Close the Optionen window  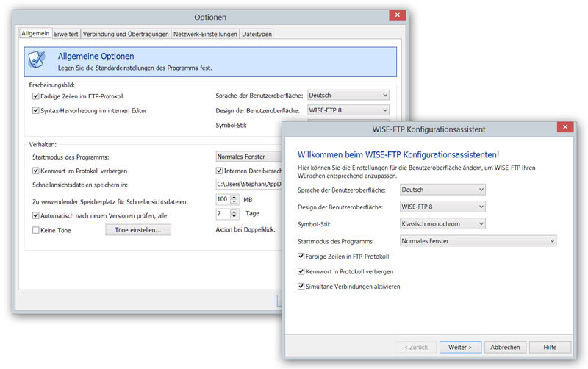click(x=397, y=15)
